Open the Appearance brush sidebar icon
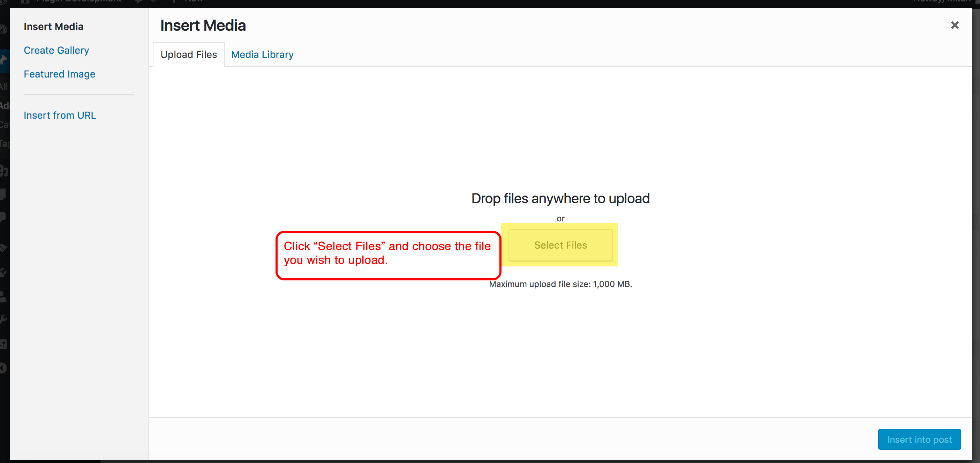 click(x=3, y=248)
